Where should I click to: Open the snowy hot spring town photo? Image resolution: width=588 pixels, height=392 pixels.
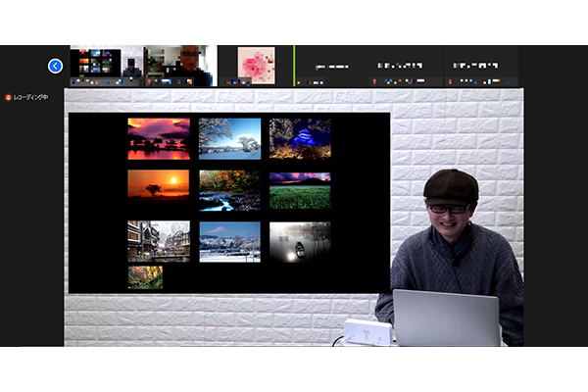click(159, 240)
